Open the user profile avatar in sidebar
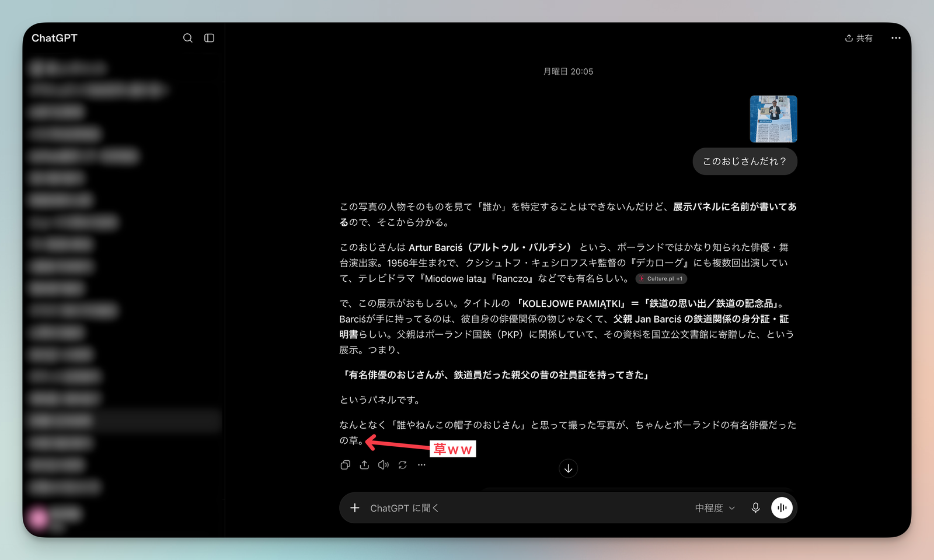The width and height of the screenshot is (934, 560). click(39, 517)
